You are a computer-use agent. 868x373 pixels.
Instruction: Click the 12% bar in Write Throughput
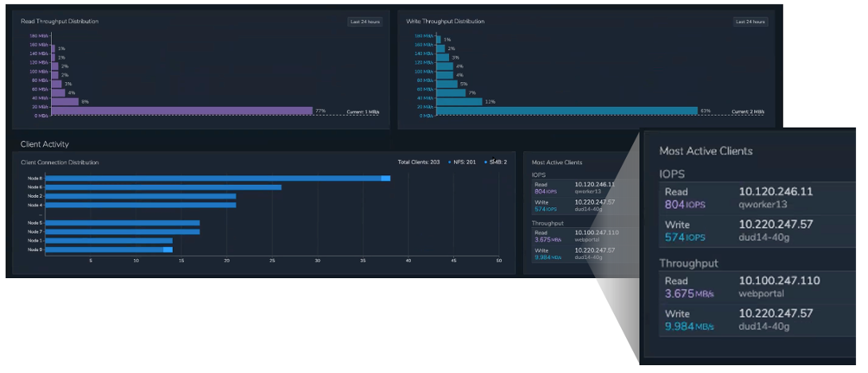[459, 101]
